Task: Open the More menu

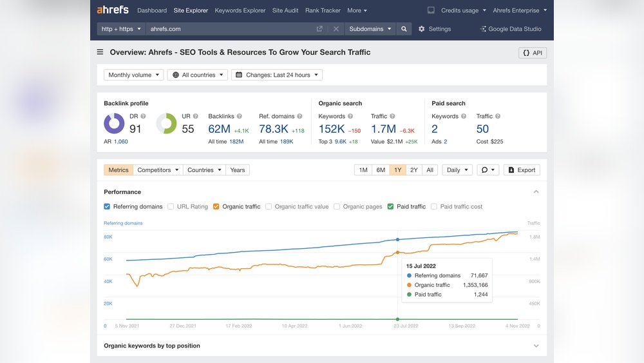Action: click(357, 10)
